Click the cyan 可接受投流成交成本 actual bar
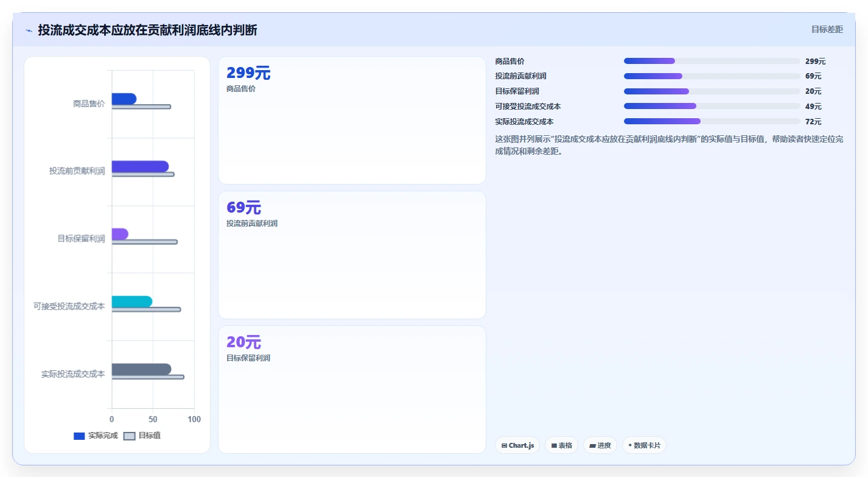Viewport: 868px width, 477px height. click(x=132, y=302)
